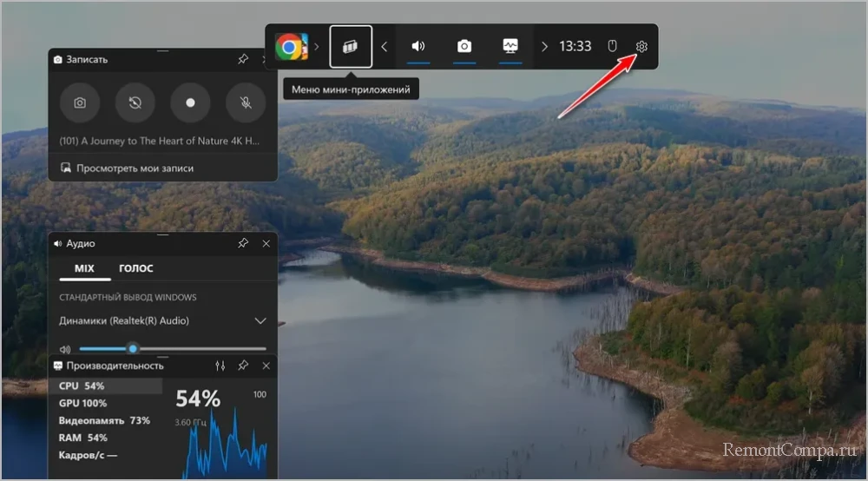Select Кадров/с row
Viewport: 868px width, 481px height.
coord(105,455)
